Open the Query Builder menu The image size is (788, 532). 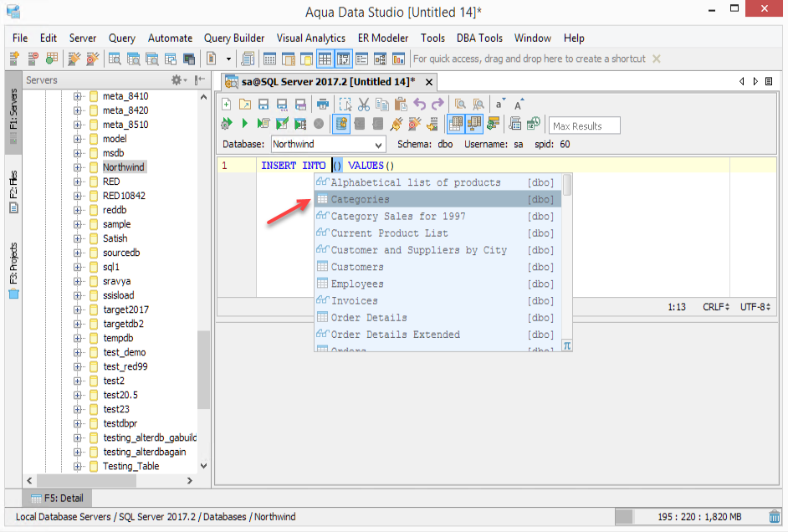pos(233,38)
